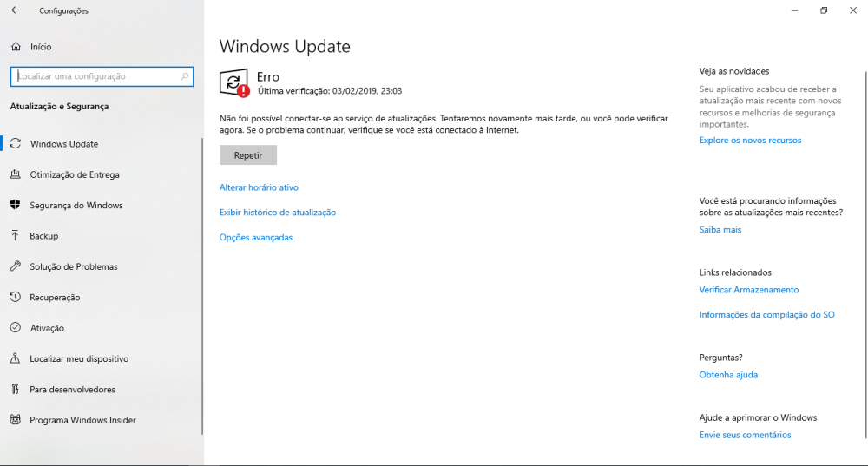This screenshot has height=466, width=868.
Task: Click the Windows Update page title
Action: pos(285,47)
